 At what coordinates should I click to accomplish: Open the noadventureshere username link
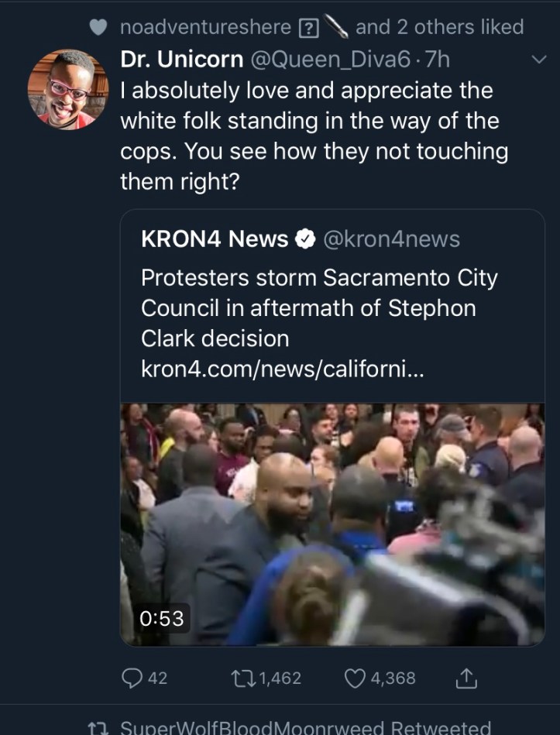(207, 27)
